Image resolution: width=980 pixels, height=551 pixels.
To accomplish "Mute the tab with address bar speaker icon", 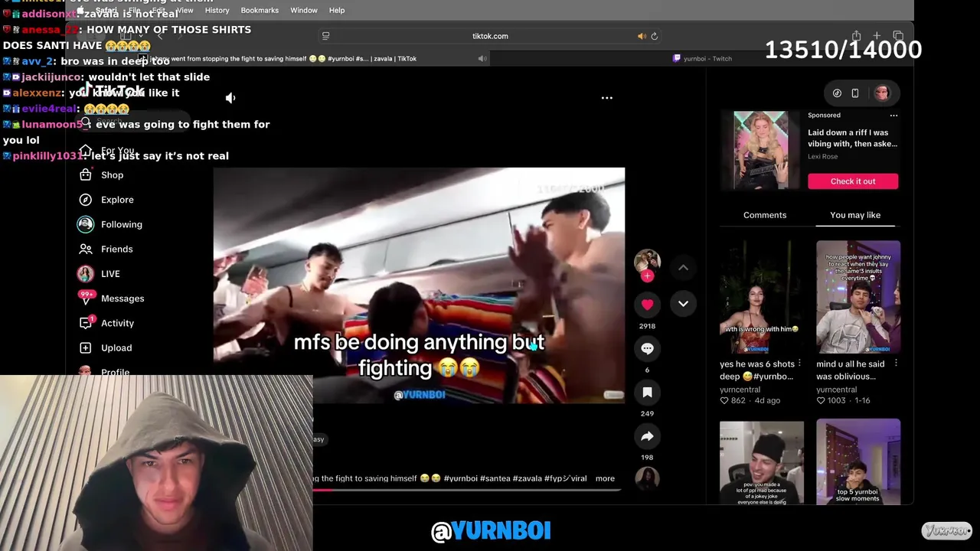I will point(642,36).
